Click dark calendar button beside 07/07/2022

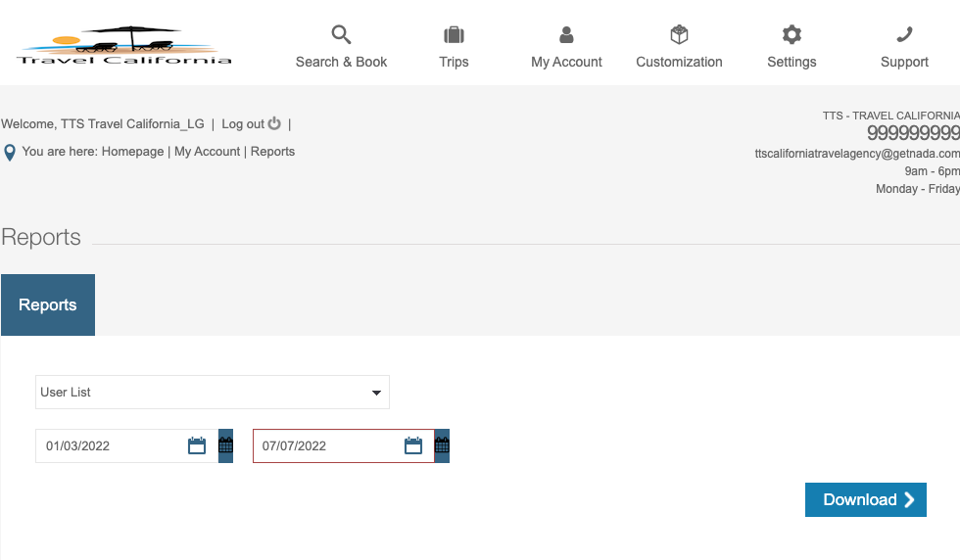coord(442,445)
